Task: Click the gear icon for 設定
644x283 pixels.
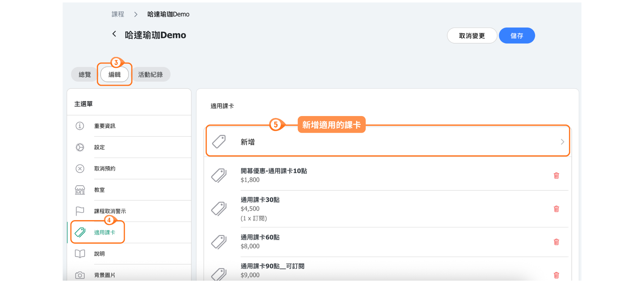Action: click(x=80, y=147)
